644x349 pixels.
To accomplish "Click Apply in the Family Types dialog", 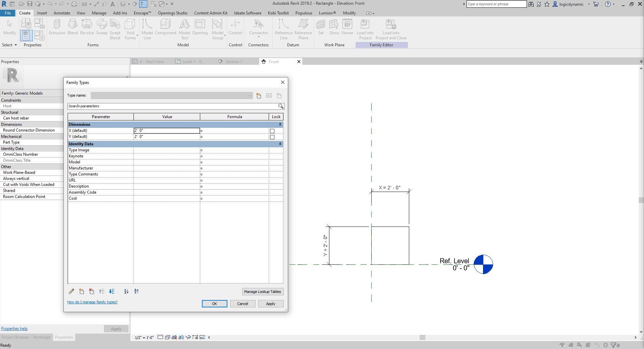I will click(x=271, y=304).
